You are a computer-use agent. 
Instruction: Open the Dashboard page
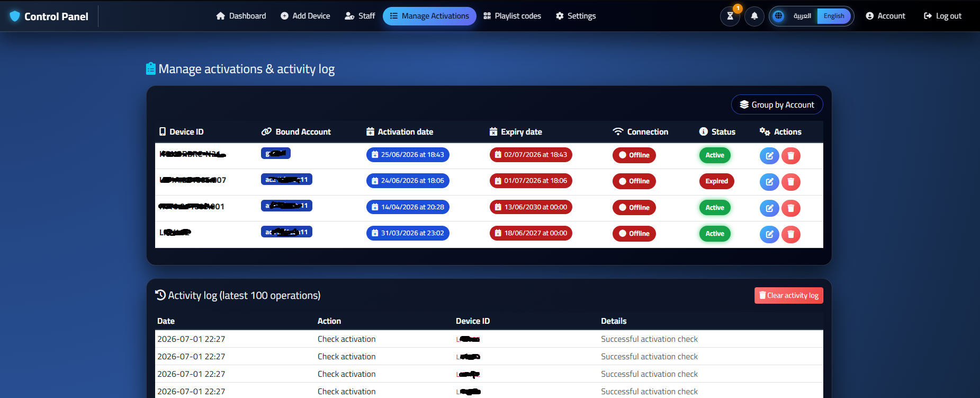coord(241,16)
